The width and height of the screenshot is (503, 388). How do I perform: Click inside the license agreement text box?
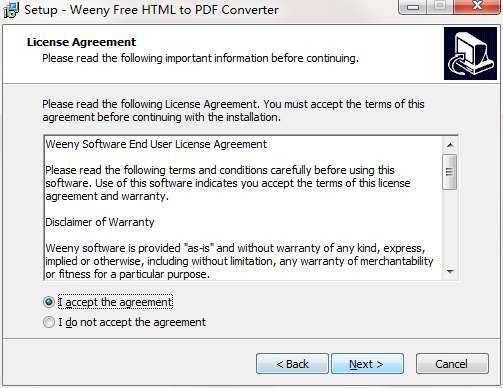pos(243,208)
